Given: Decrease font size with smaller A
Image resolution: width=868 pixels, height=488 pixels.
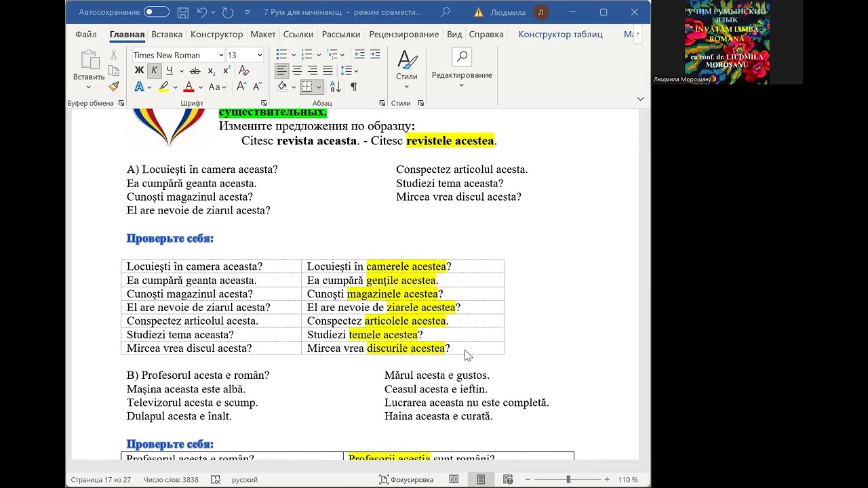Looking at the screenshot, I should [257, 87].
